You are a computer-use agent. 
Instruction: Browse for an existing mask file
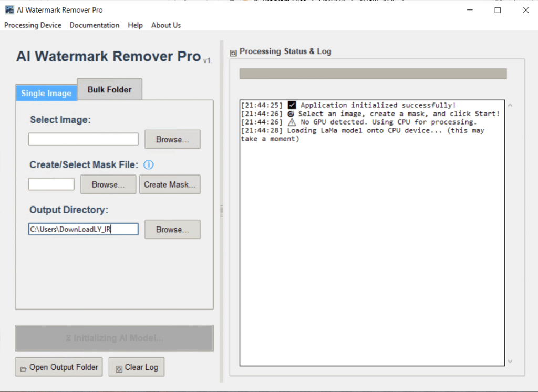click(108, 184)
